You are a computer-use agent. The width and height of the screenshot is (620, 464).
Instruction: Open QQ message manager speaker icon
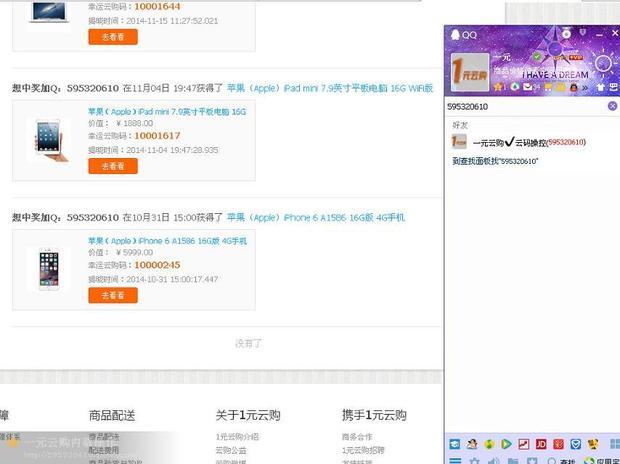tap(493, 461)
